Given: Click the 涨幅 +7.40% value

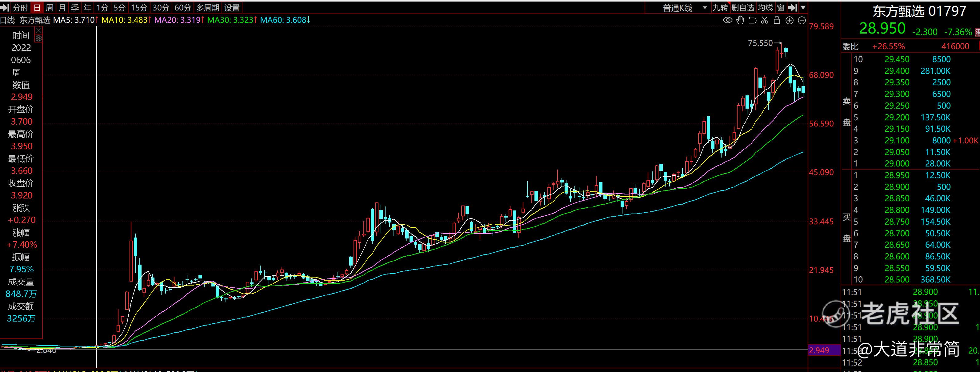Looking at the screenshot, I should [22, 245].
